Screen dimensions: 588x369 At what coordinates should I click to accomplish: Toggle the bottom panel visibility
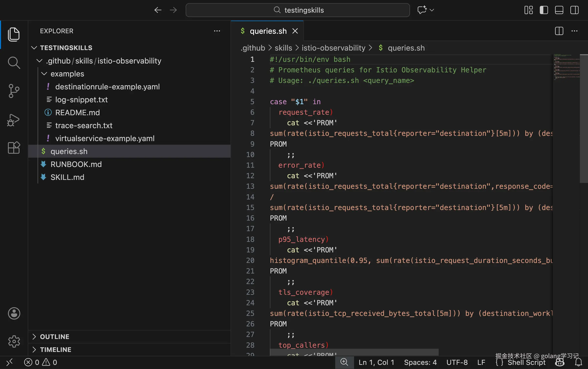tap(559, 10)
